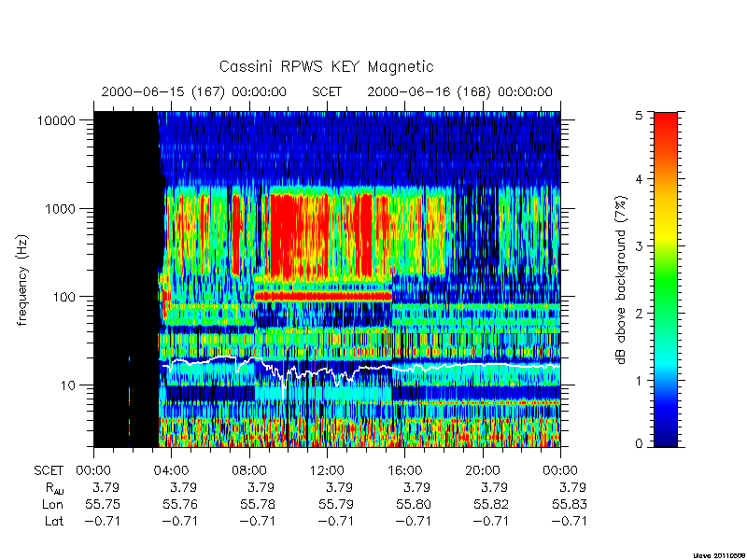Screen dimensions: 747x560
Task: Click the '1' label on the color bar
Action: pos(639,380)
